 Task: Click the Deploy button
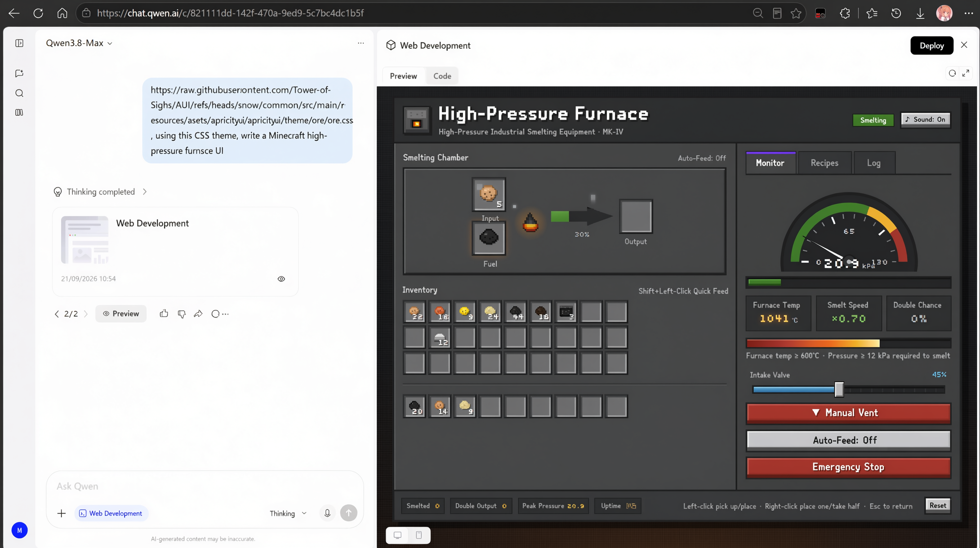932,46
